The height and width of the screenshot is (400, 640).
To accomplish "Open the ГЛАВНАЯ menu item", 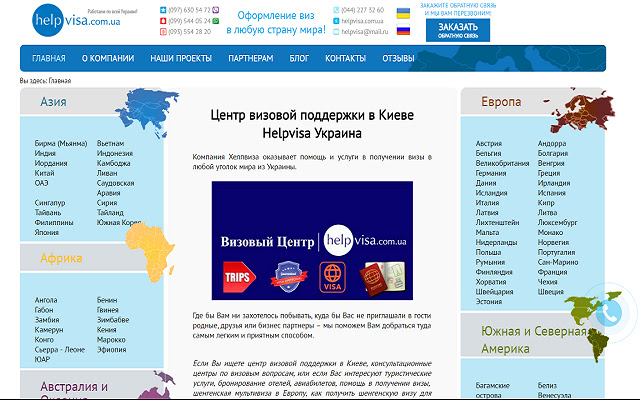I will [49, 58].
